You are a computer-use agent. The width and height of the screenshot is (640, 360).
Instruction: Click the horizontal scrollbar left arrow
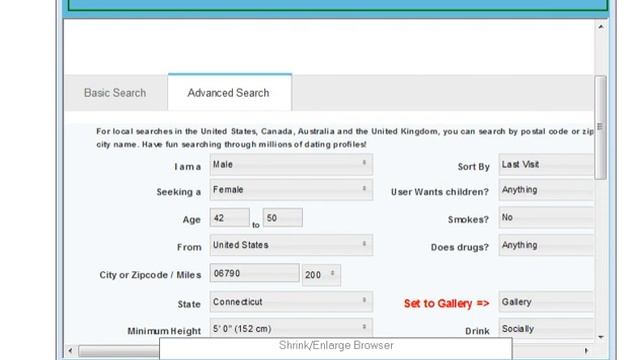70,351
